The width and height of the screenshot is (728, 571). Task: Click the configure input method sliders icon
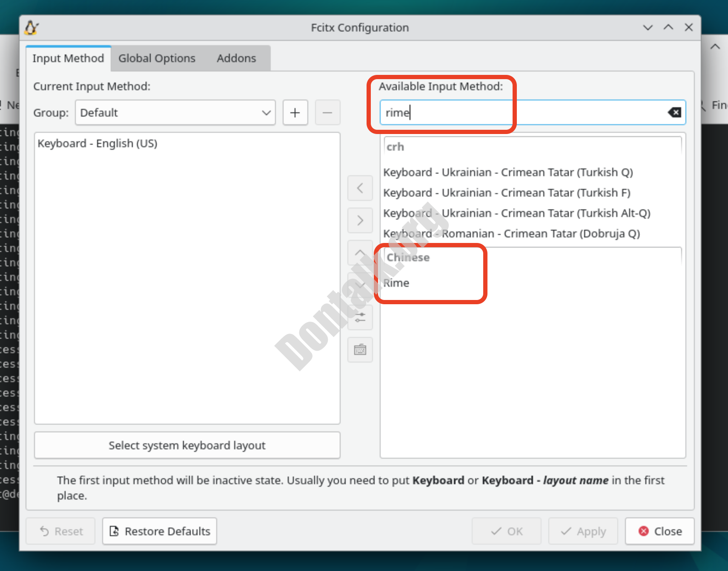pyautogui.click(x=360, y=317)
